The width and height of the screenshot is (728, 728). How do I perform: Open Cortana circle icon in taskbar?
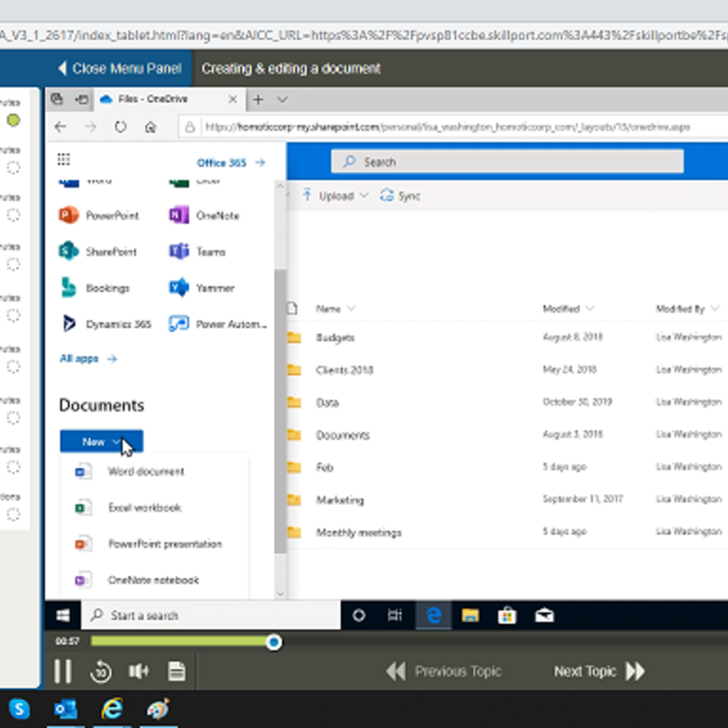tap(359, 616)
